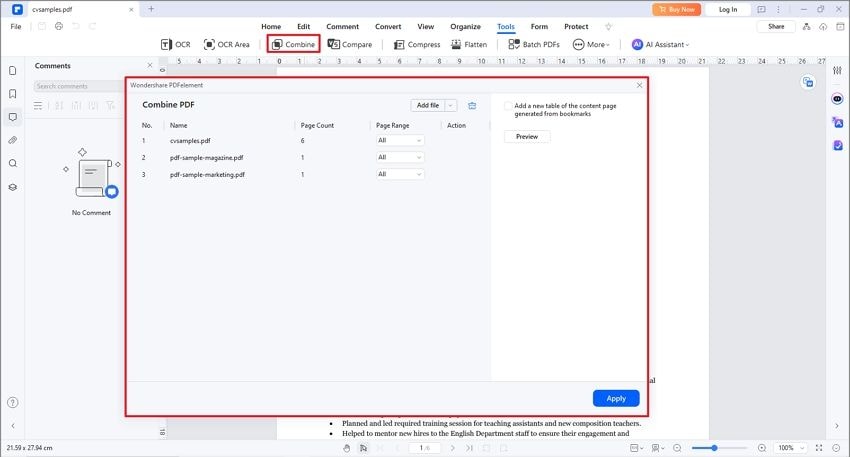Viewport: 850px width, 457px height.
Task: Select the pdf-sample-magazine.pdf row name
Action: (207, 157)
